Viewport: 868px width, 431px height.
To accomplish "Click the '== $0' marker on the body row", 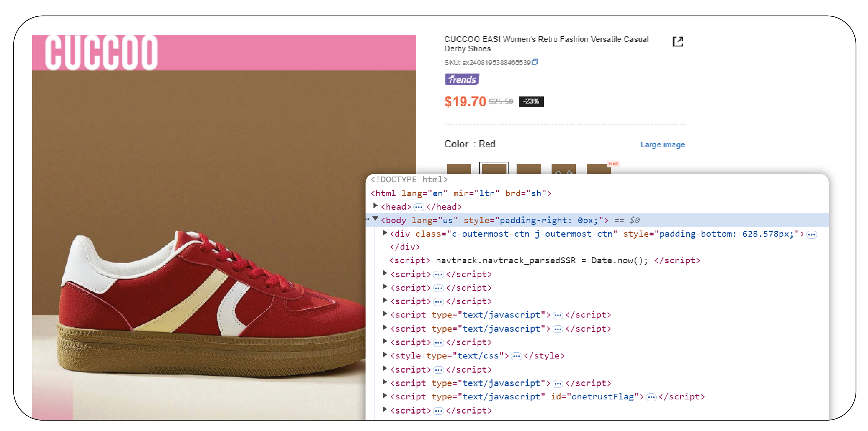I will [x=627, y=220].
